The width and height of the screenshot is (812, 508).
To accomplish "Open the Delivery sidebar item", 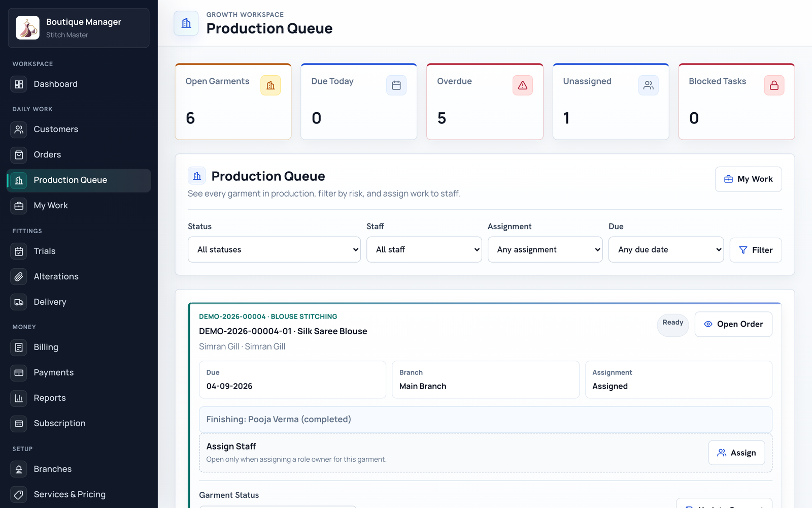I will pos(79,302).
